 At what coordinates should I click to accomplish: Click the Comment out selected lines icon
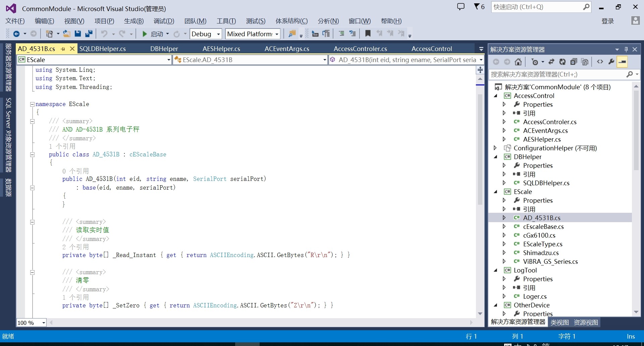click(341, 34)
